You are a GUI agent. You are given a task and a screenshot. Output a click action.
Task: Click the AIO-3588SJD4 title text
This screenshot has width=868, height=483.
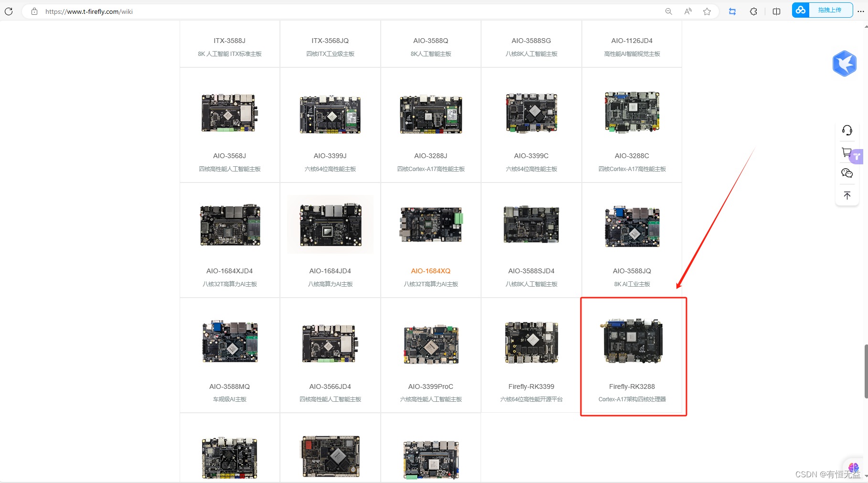pyautogui.click(x=531, y=271)
